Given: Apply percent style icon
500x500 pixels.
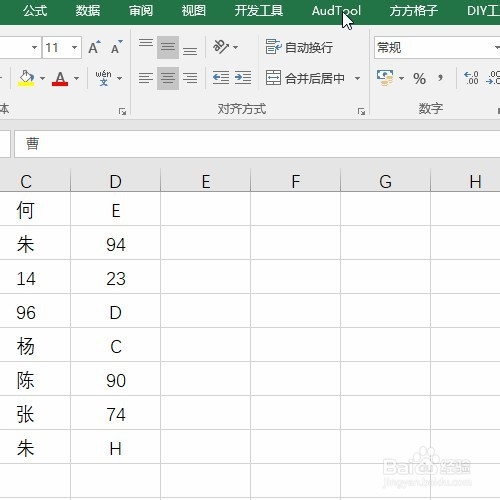Looking at the screenshot, I should pos(419,78).
